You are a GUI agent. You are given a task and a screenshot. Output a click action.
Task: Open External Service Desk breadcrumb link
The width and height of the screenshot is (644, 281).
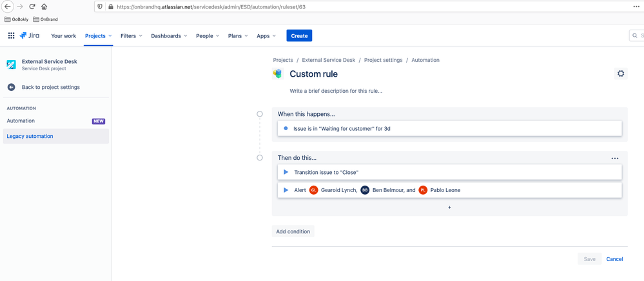[x=329, y=60]
